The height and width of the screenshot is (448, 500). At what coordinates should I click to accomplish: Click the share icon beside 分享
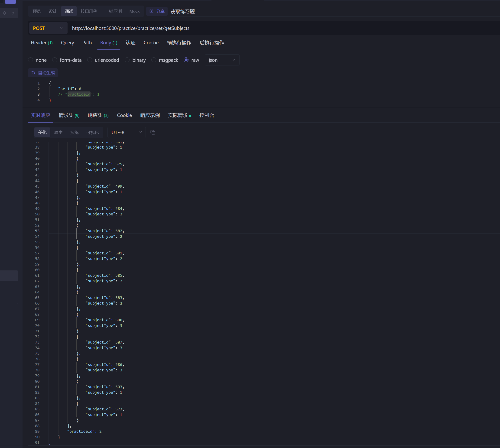[151, 11]
